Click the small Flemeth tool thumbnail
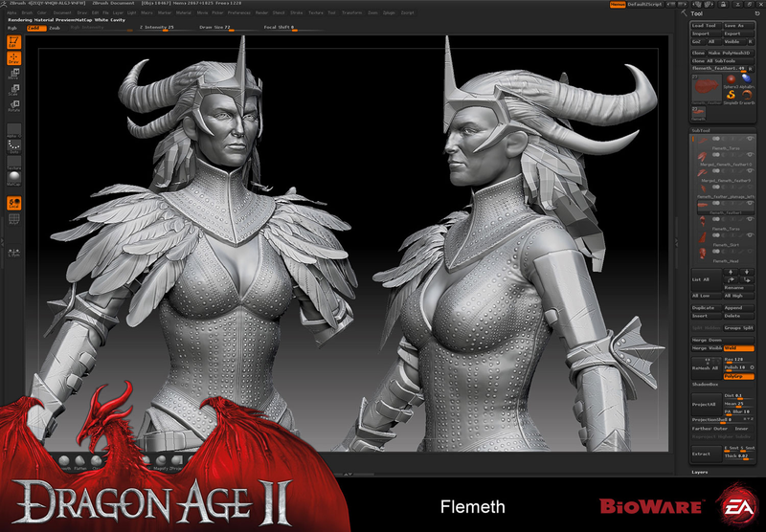This screenshot has width=766, height=532. 698,113
